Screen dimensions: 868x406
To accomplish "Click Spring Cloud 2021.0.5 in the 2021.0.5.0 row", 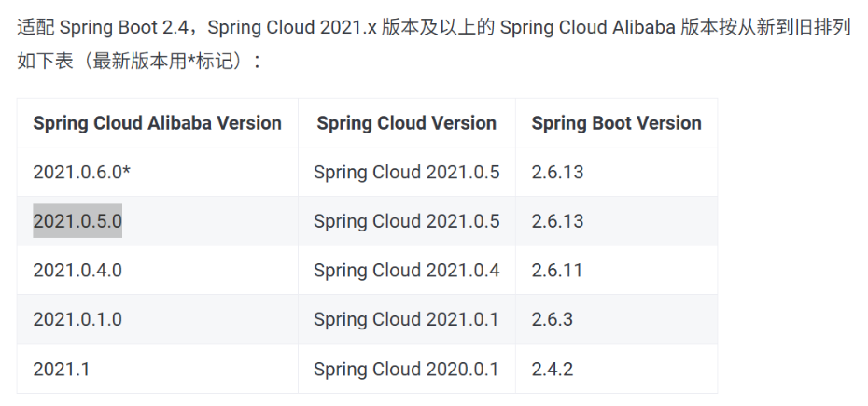I will click(x=406, y=221).
